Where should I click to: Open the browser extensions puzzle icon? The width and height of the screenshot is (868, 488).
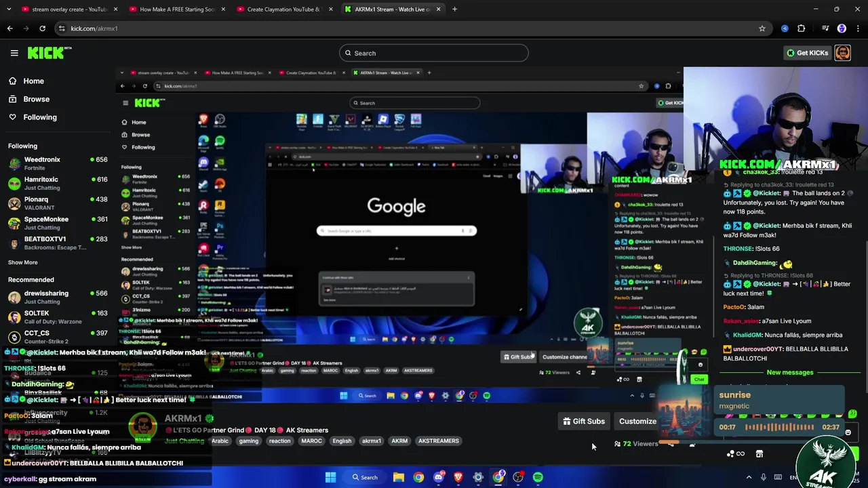802,28
